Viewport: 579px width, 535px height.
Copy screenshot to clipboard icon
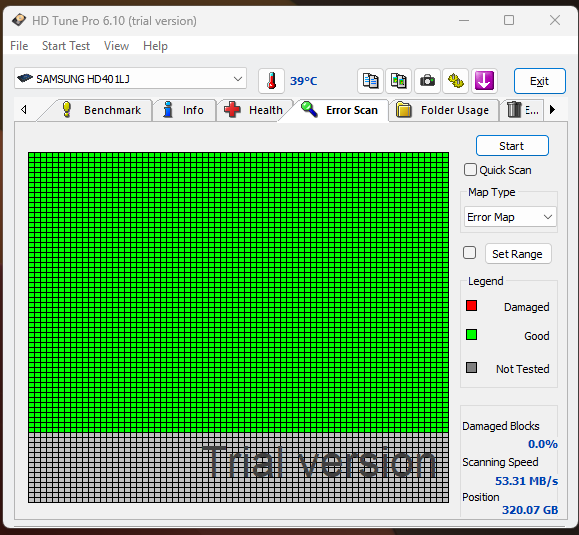399,81
